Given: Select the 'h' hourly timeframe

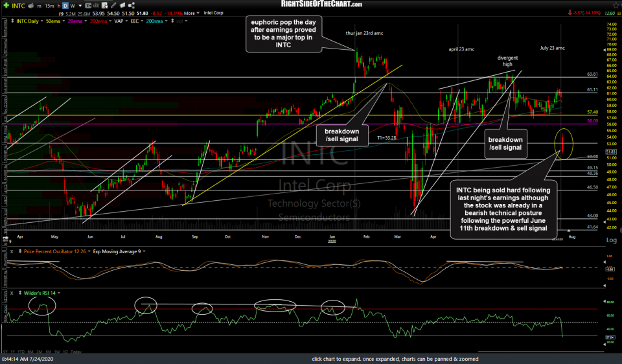Looking at the screenshot, I should click(59, 6).
